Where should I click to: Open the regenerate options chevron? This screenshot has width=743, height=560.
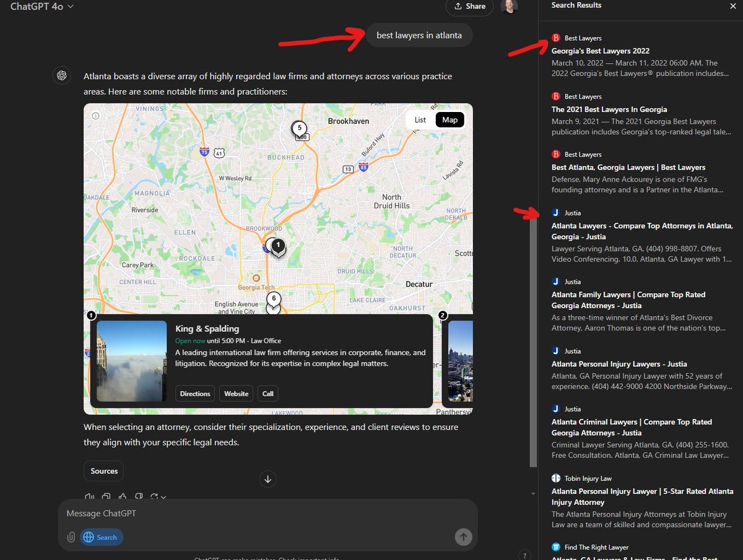[x=162, y=497]
